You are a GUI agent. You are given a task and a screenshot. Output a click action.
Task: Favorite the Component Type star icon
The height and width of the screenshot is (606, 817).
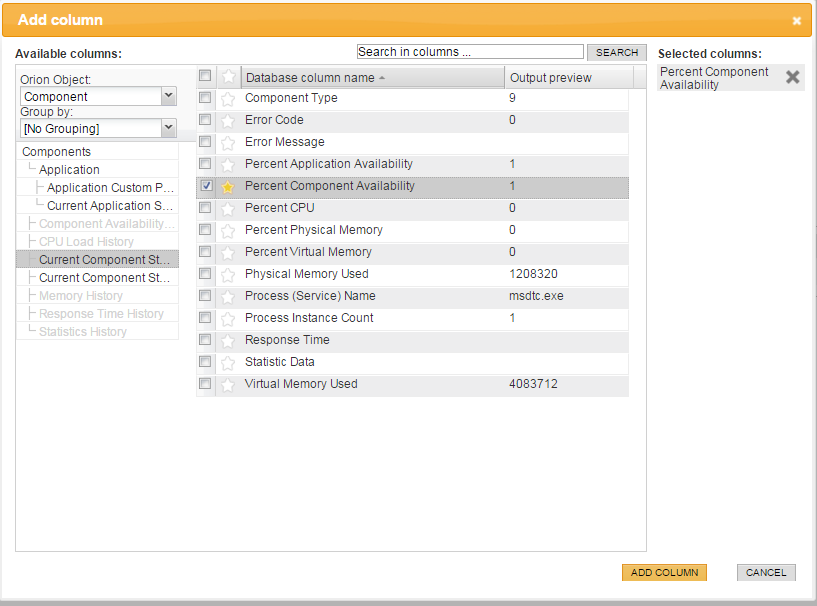(x=228, y=98)
